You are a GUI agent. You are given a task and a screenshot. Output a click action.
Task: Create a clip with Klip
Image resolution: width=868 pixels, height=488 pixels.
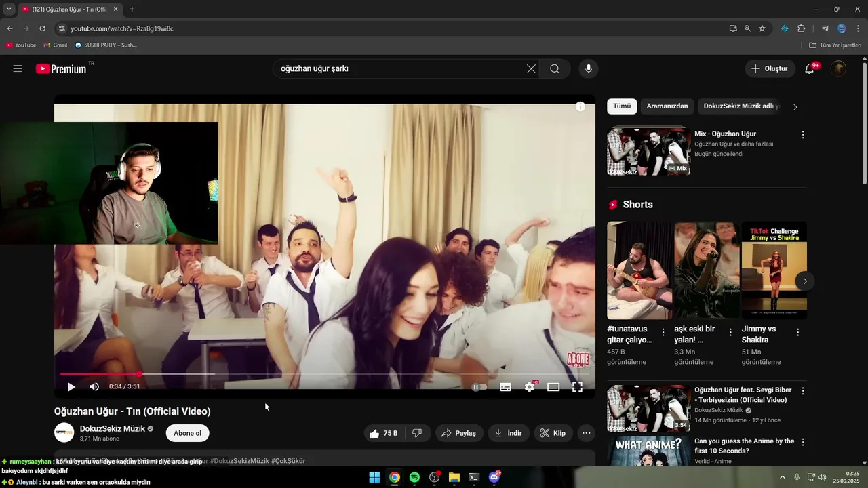click(553, 433)
